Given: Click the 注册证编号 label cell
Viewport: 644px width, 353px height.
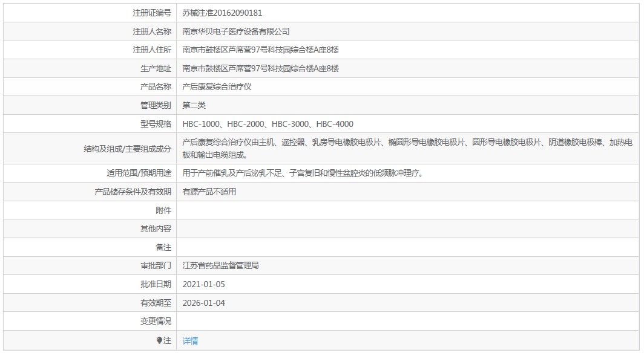Looking at the screenshot, I should pyautogui.click(x=90, y=13).
